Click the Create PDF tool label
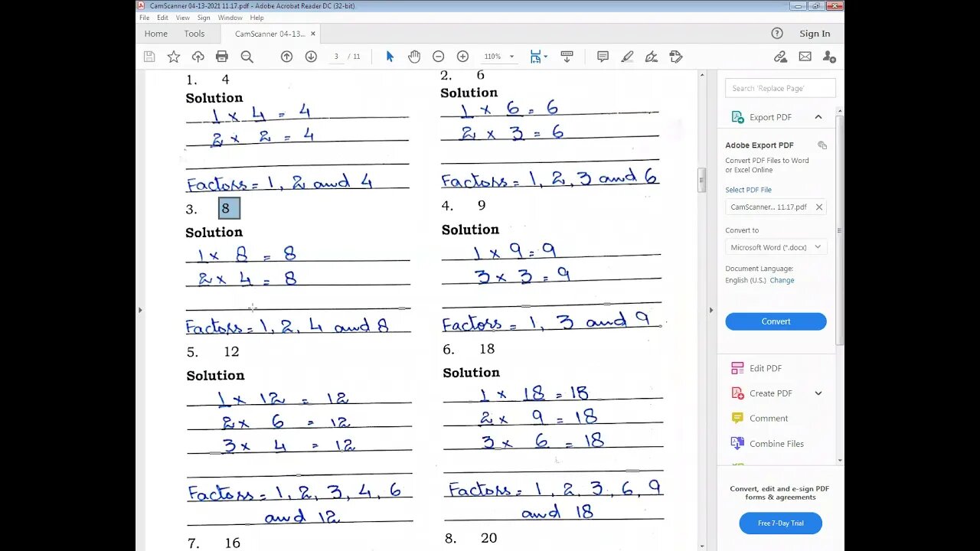Viewport: 980px width, 551px height. [771, 393]
